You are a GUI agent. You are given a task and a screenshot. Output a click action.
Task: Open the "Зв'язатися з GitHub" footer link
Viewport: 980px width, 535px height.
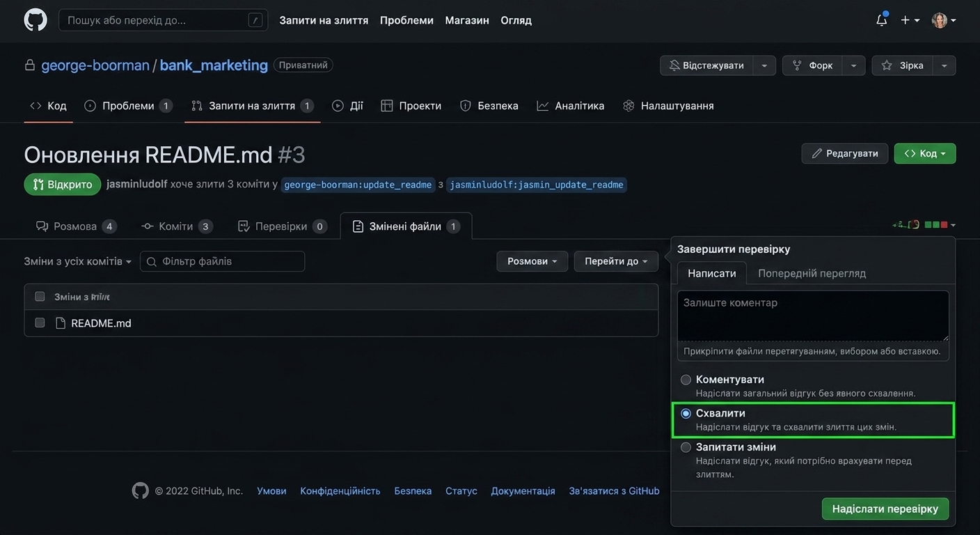click(x=614, y=491)
